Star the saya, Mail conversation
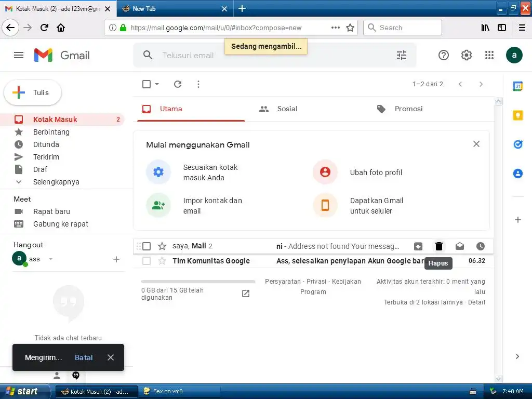This screenshot has width=532, height=399. 162,246
